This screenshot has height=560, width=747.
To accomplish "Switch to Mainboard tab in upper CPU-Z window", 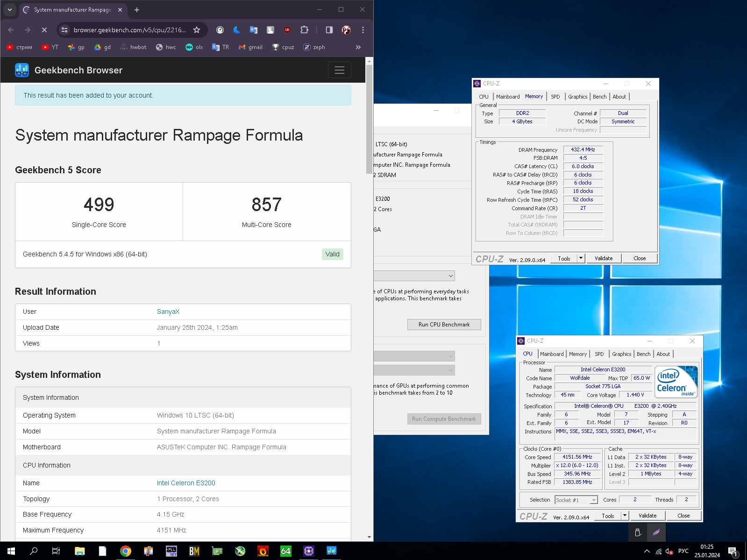I will click(x=508, y=97).
